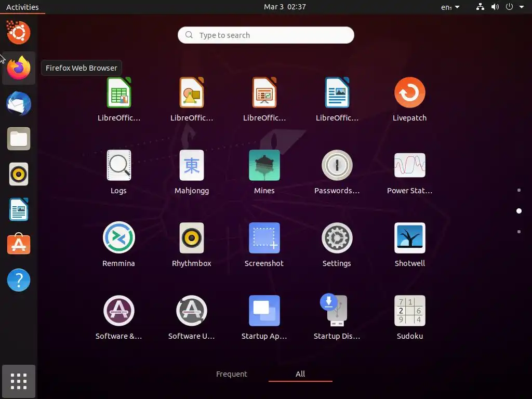Launch the Logs viewer app
The image size is (532, 399).
pyautogui.click(x=119, y=166)
